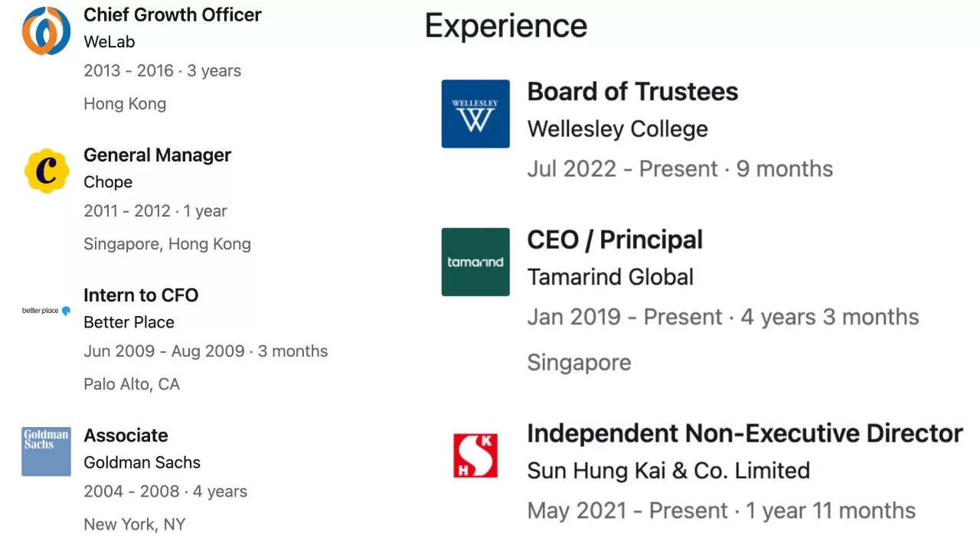Click the Associate job title
Screen dimensions: 980x538
click(126, 435)
